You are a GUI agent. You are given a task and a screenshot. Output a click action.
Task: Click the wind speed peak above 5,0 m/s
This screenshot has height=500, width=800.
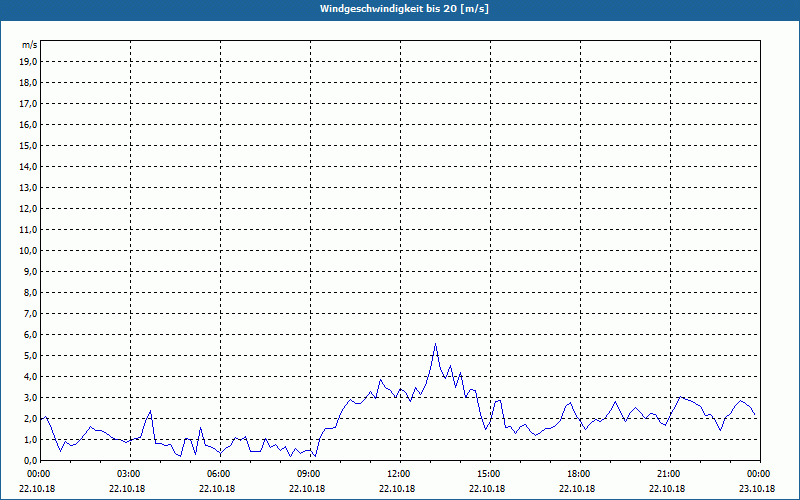click(435, 344)
